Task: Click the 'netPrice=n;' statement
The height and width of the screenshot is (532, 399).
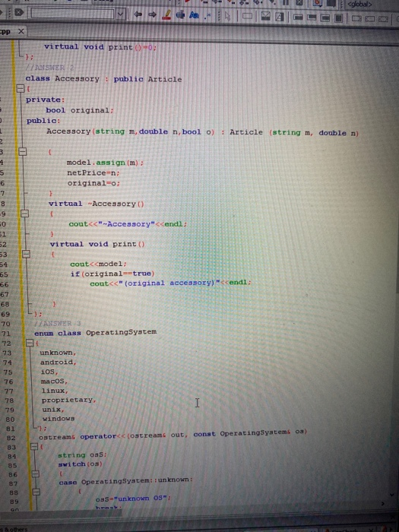Action: click(93, 173)
